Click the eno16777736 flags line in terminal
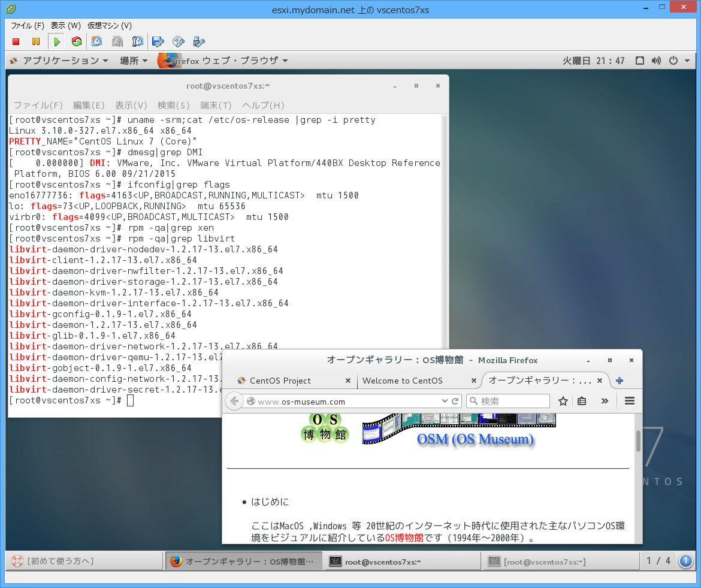This screenshot has width=701, height=588. (184, 195)
